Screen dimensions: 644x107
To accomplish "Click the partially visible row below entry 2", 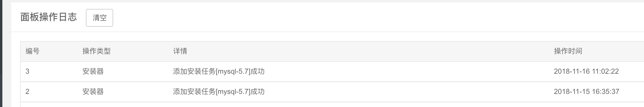I will 332,105.
